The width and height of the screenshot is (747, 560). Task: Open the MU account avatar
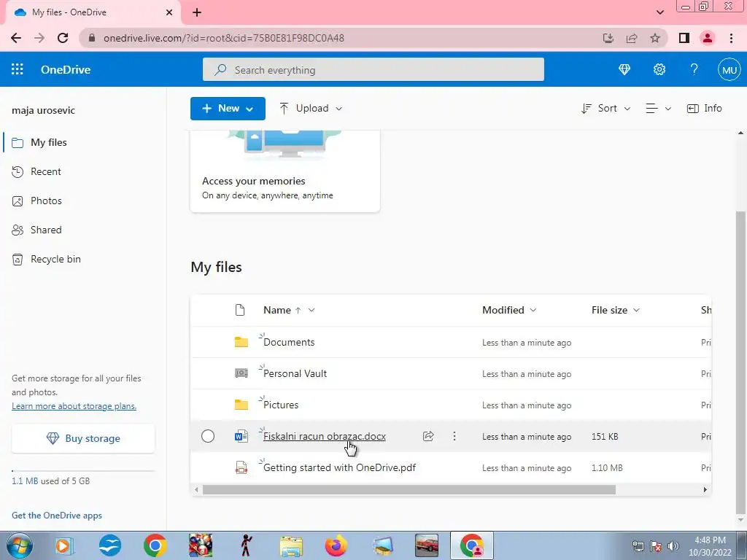coord(729,70)
